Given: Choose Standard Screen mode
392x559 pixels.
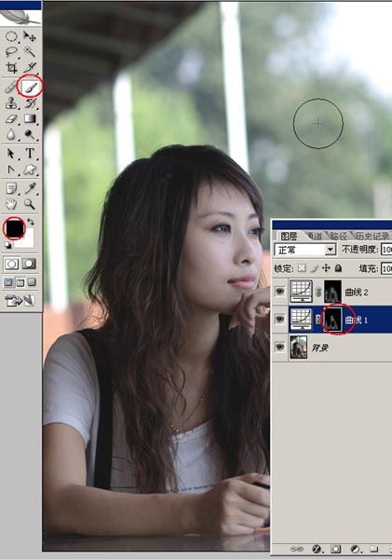Looking at the screenshot, I should 8,282.
